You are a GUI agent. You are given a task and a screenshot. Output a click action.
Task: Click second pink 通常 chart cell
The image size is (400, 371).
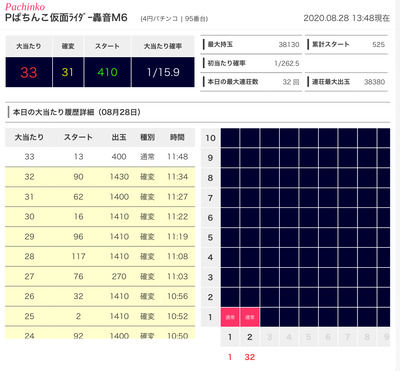click(250, 317)
